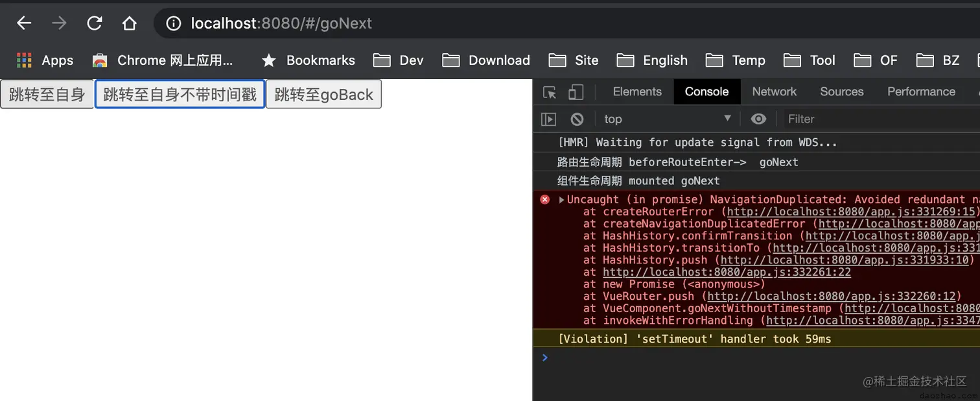The height and width of the screenshot is (401, 980).
Task: Select the HMR Waiting for update log line
Action: tap(756, 143)
